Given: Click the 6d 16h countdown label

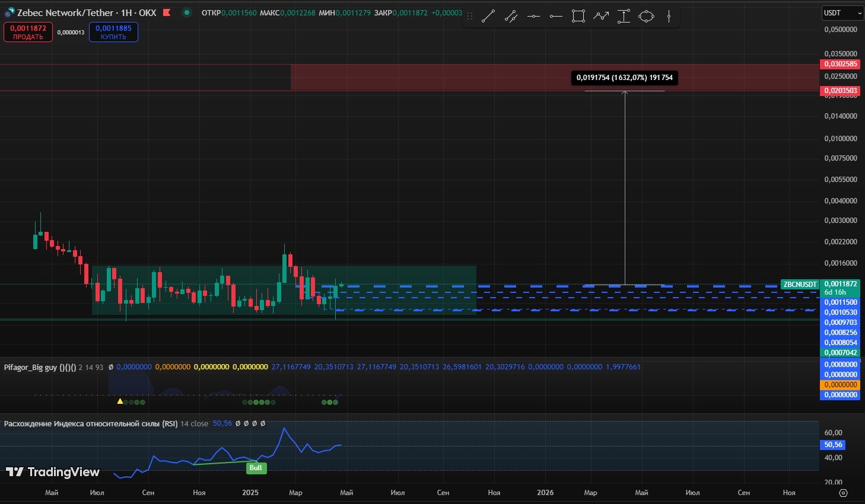Looking at the screenshot, I should [835, 292].
